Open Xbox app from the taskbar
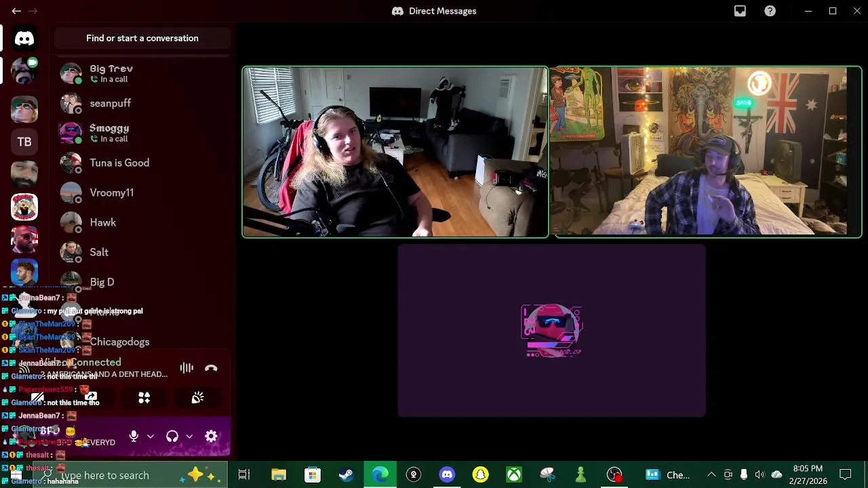 (514, 475)
